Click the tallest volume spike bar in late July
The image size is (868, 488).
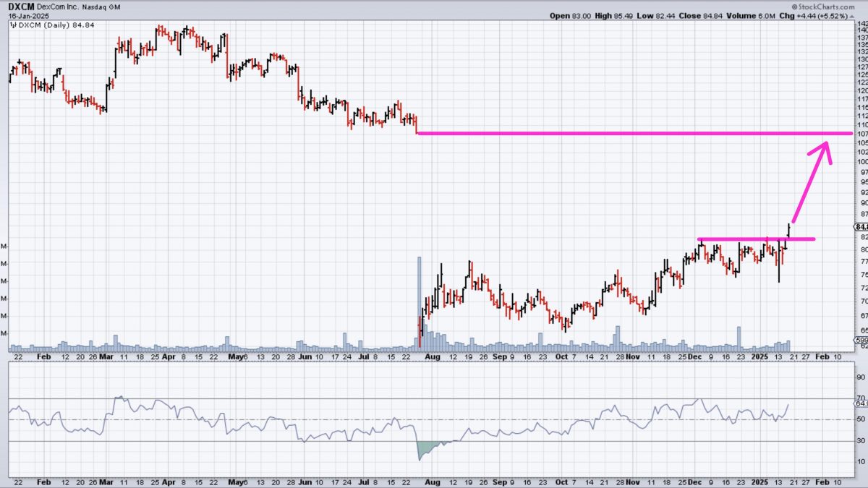[x=419, y=303]
